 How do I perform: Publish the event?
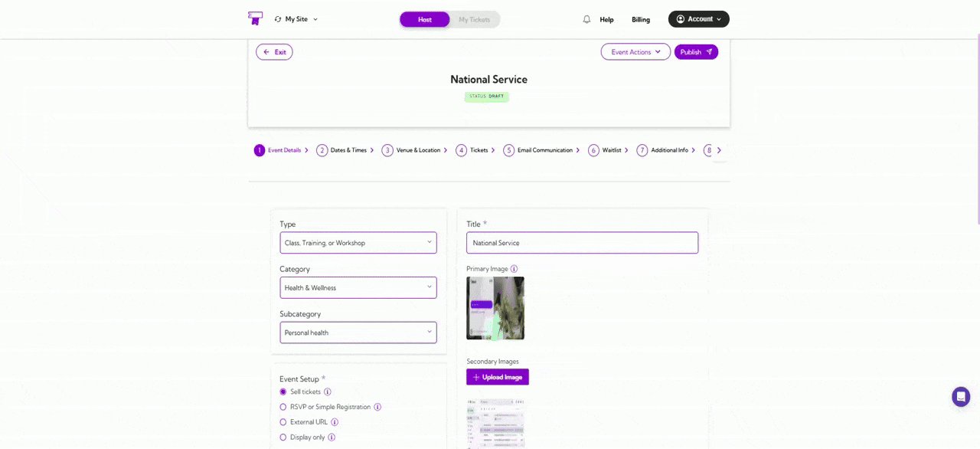696,52
